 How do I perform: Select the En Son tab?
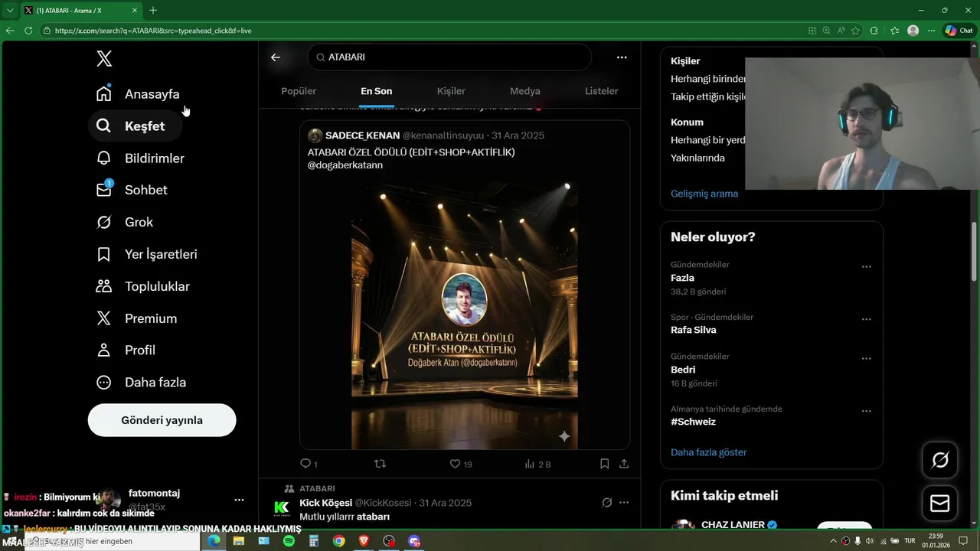[377, 91]
